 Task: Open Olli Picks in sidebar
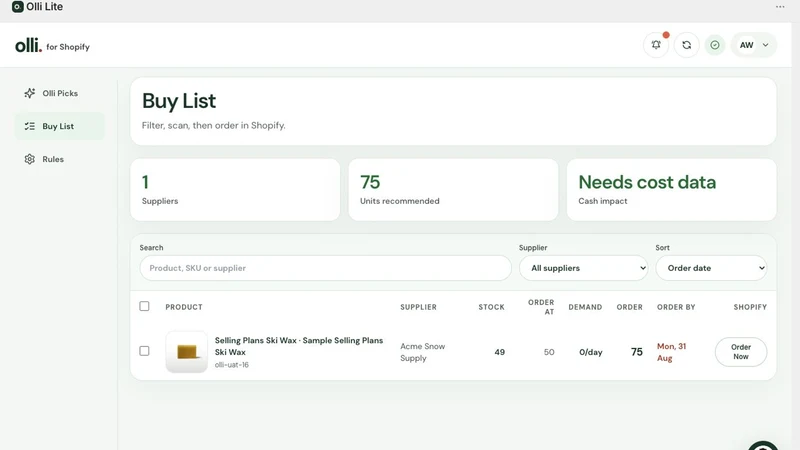pyautogui.click(x=60, y=93)
